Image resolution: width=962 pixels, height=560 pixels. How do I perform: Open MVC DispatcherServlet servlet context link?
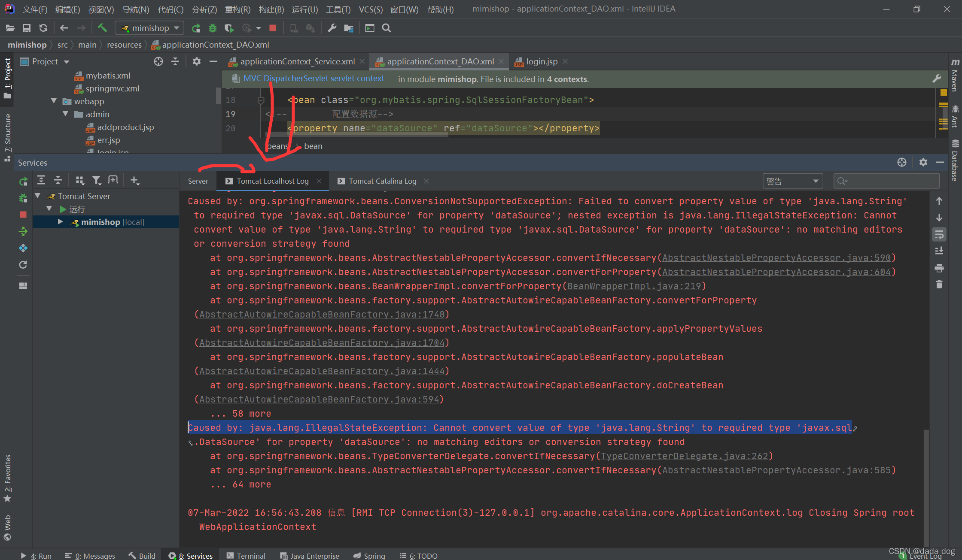point(314,79)
